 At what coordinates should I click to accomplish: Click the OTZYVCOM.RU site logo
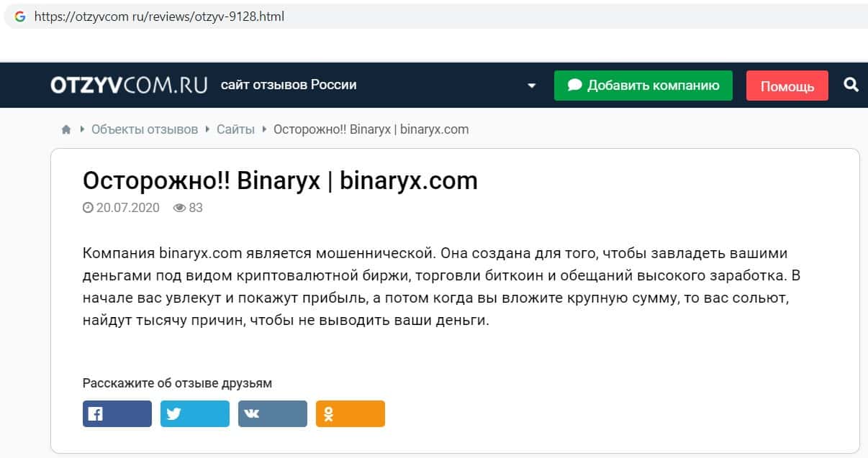(x=129, y=86)
